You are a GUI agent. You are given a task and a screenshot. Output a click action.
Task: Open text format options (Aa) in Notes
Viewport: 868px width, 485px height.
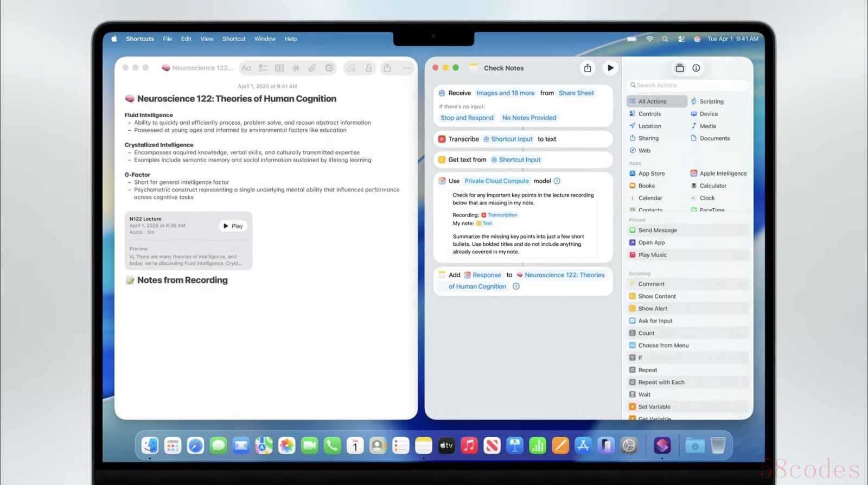tap(246, 68)
